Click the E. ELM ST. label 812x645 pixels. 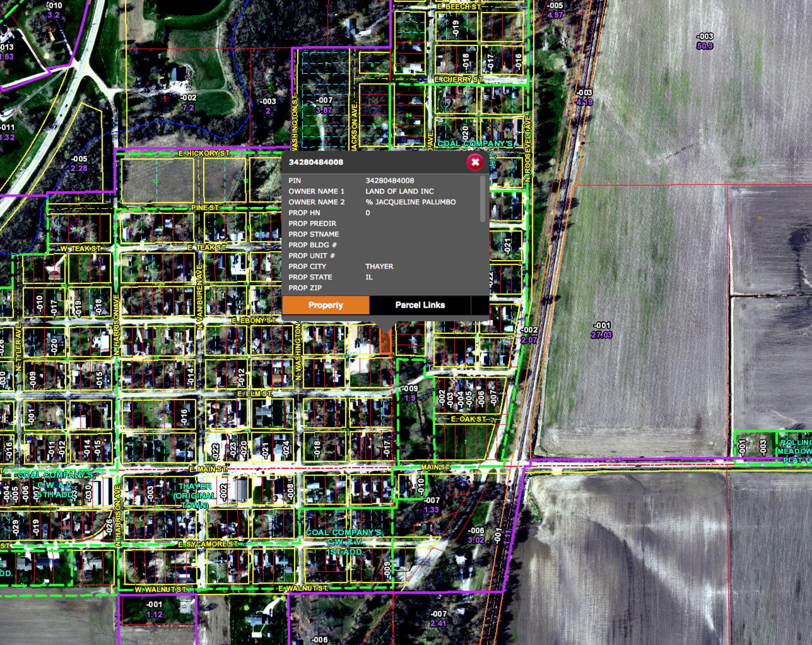[254, 394]
